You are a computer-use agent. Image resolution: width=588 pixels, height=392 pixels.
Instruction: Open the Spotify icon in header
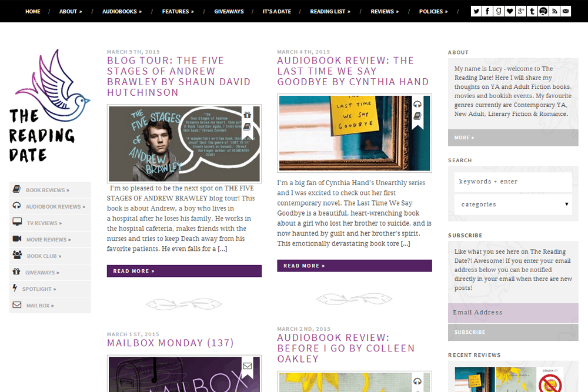pyautogui.click(x=543, y=11)
